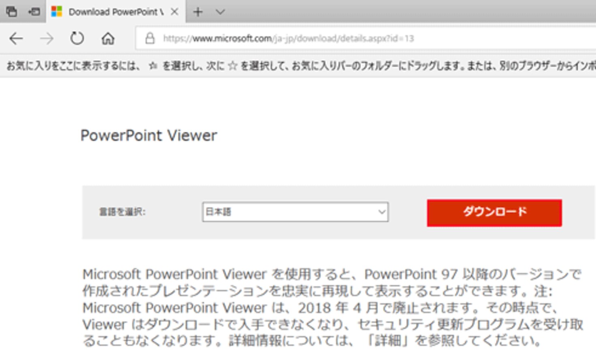This screenshot has height=364, width=596.
Task: Click the favorites bar hint text
Action: click(x=301, y=66)
